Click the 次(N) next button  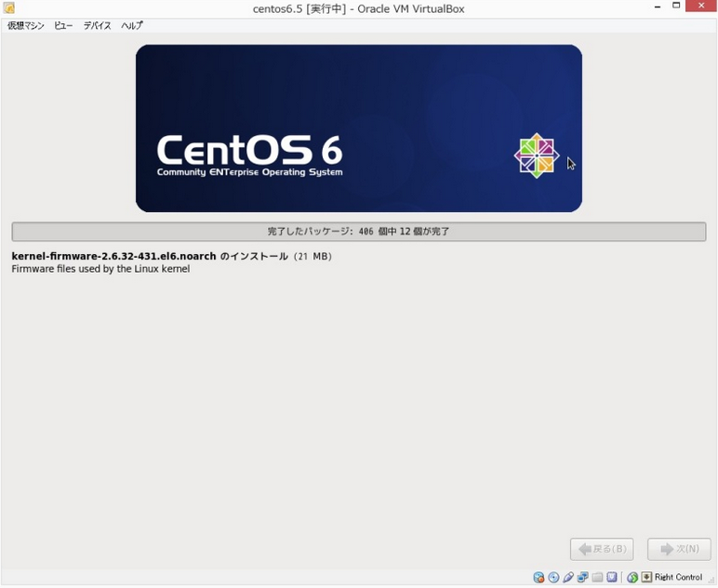tap(679, 549)
